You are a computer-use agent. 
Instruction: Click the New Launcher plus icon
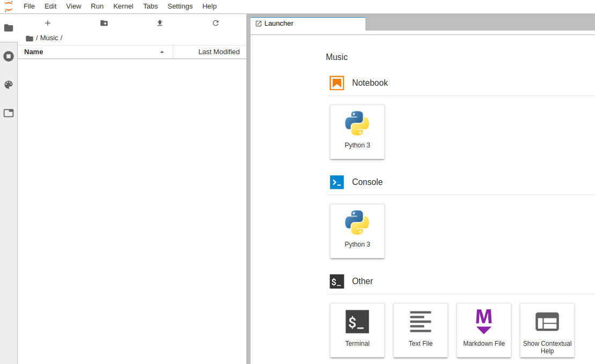coord(48,23)
